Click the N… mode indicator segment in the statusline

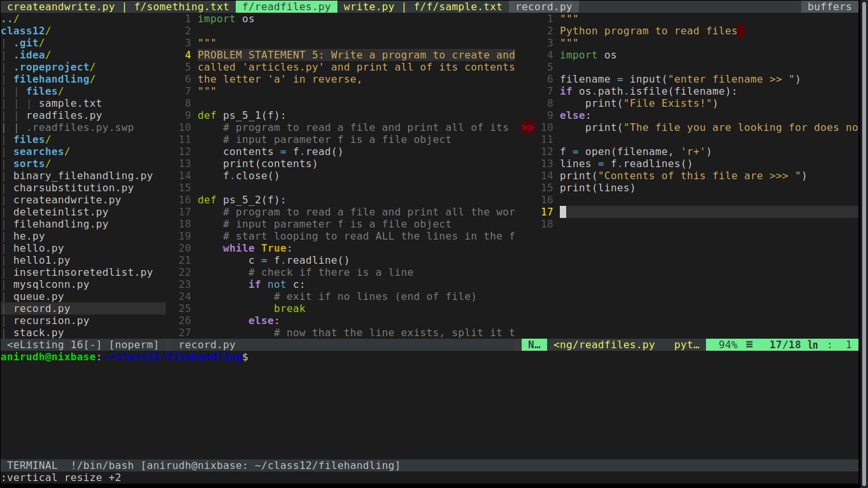(x=534, y=344)
